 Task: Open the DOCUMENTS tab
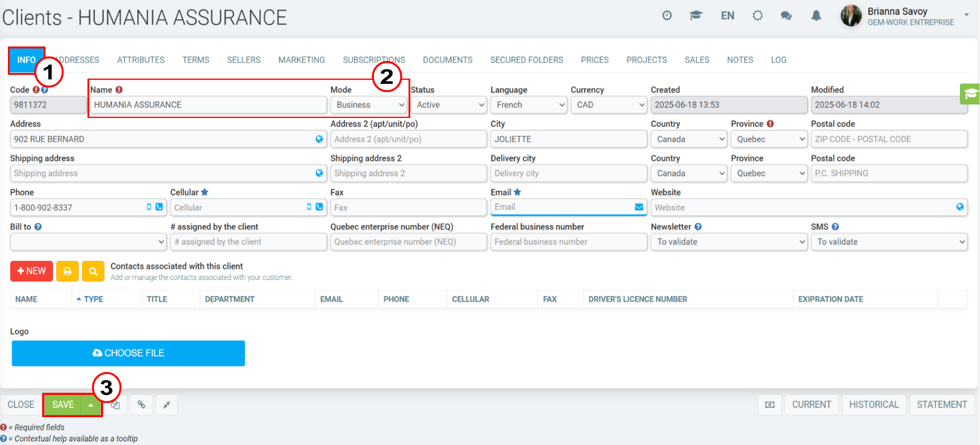tap(448, 60)
